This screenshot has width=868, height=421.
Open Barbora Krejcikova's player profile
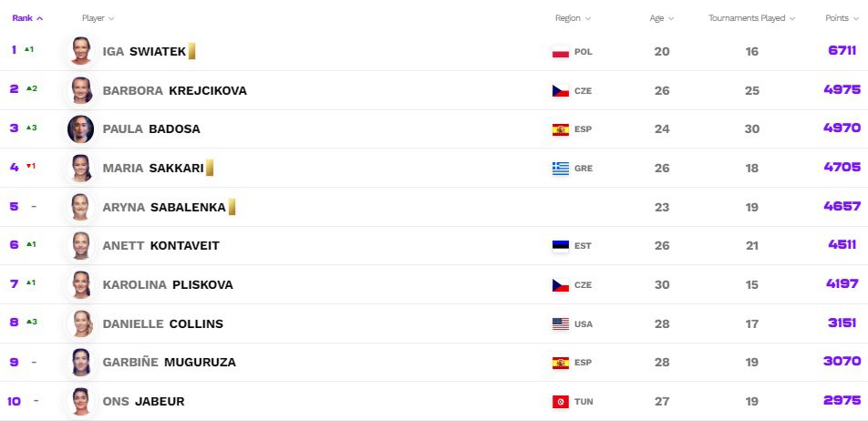[x=175, y=91]
